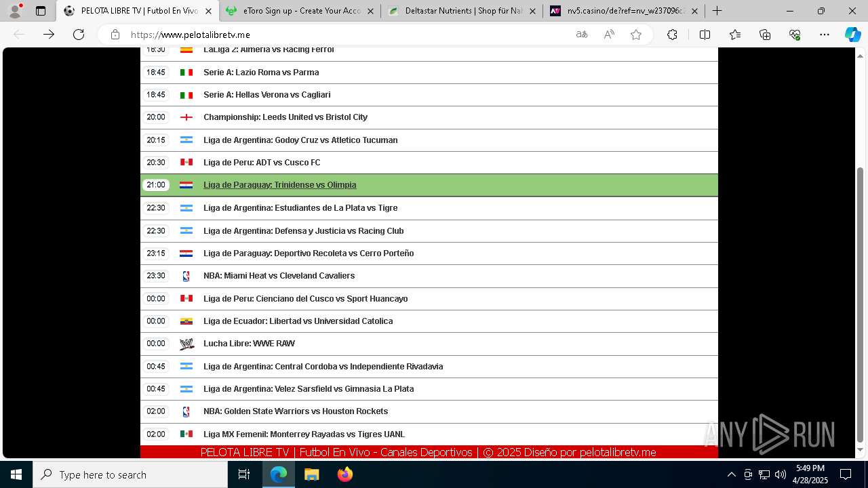The width and height of the screenshot is (868, 488).
Task: Open the tab actions menu icon
Action: 41,11
